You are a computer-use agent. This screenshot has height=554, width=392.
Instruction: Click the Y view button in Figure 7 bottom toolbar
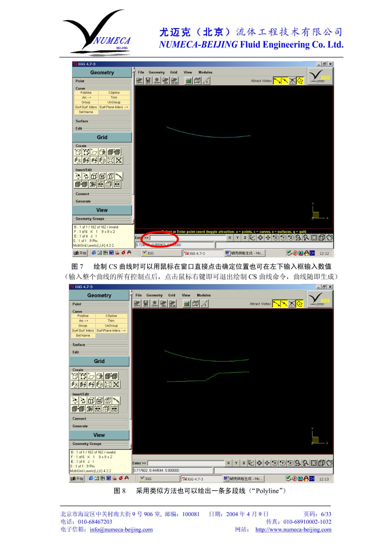237,238
